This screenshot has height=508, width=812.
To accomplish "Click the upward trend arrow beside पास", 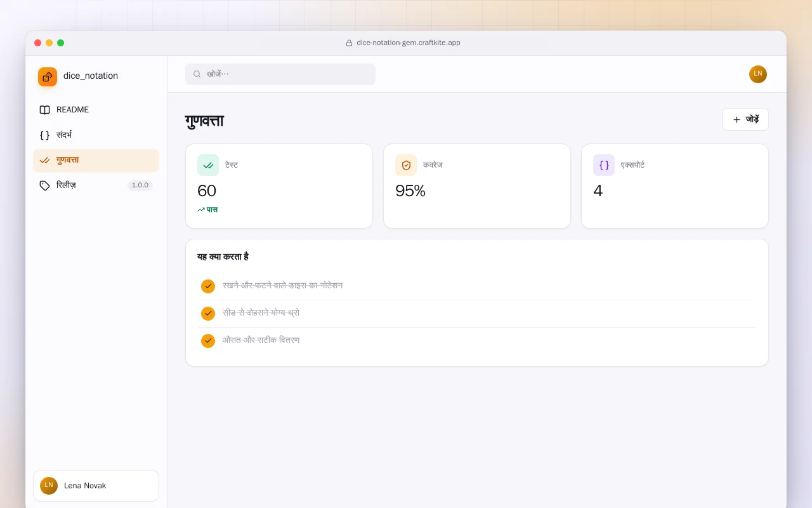I will [x=200, y=210].
